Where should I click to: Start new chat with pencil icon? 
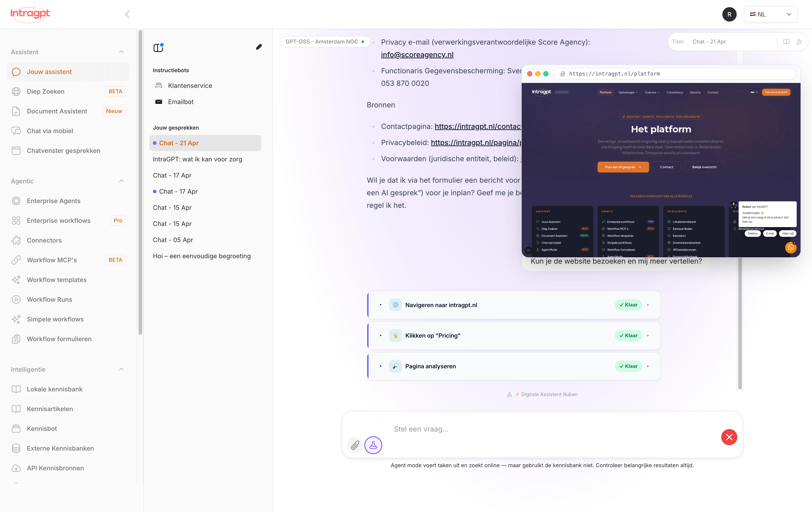[x=259, y=47]
